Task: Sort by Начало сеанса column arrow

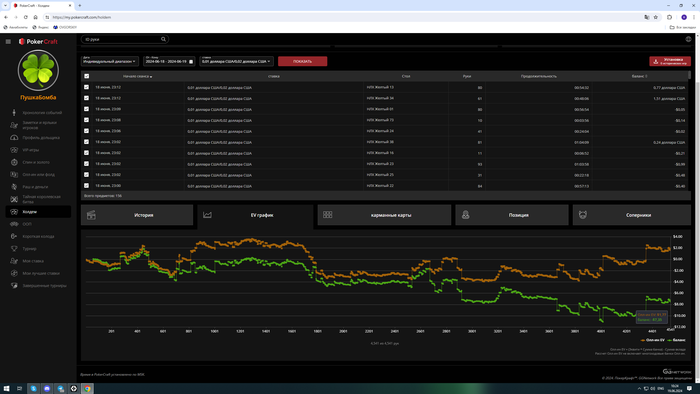Action: click(x=151, y=77)
